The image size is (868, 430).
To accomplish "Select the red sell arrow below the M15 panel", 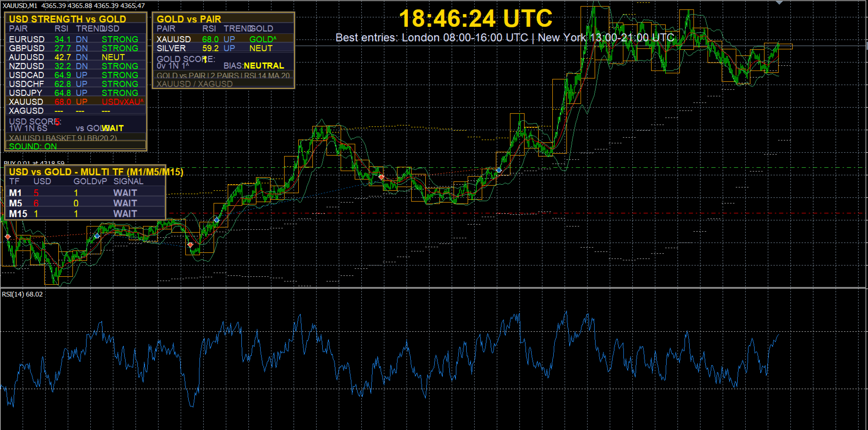I will pyautogui.click(x=190, y=245).
